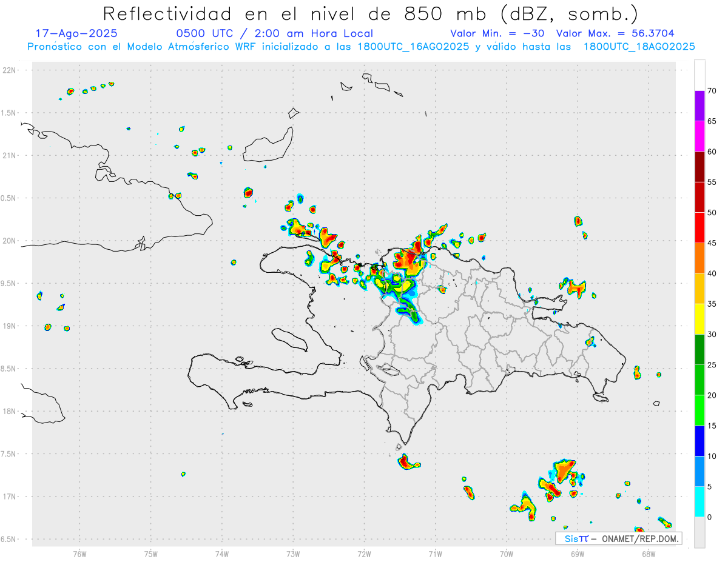Viewport: 728px width, 562px height.
Task: Click the longitude label 68W
Action: point(649,553)
